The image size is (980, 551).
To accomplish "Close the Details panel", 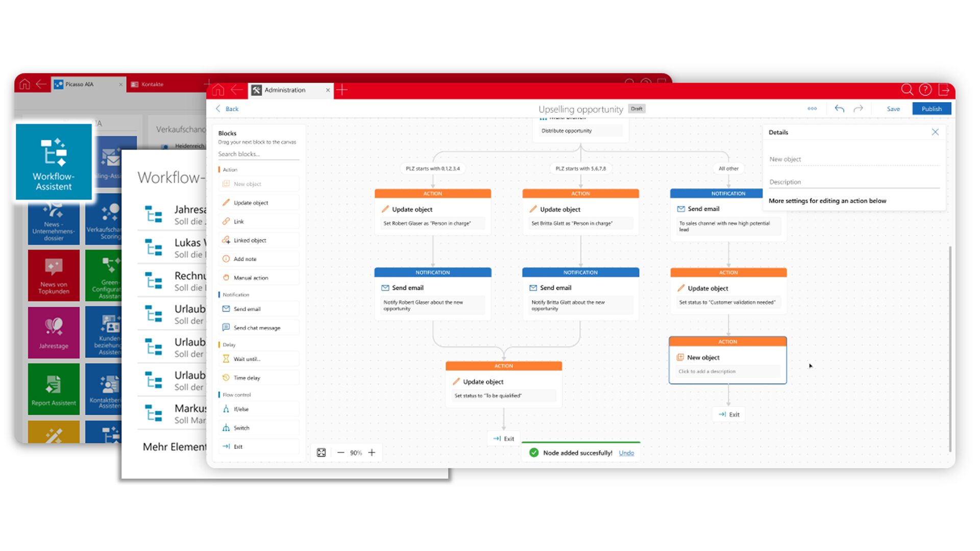I will point(935,132).
